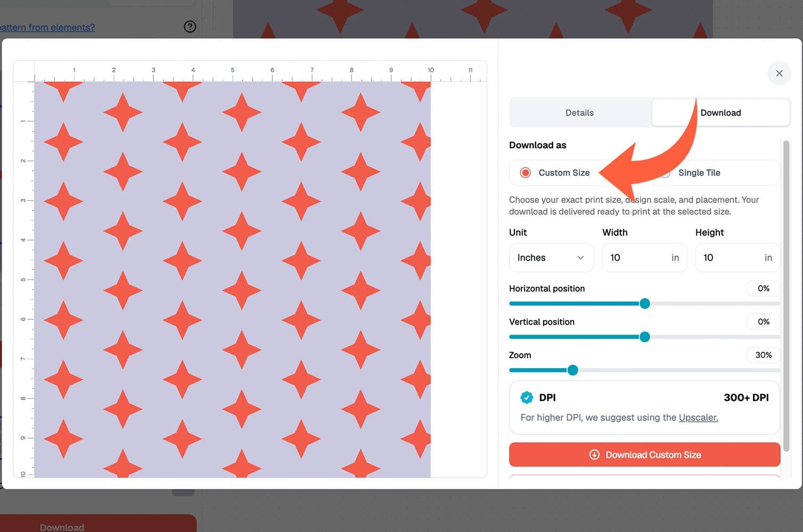Click the download arrow icon in button
The height and width of the screenshot is (532, 803).
point(594,455)
